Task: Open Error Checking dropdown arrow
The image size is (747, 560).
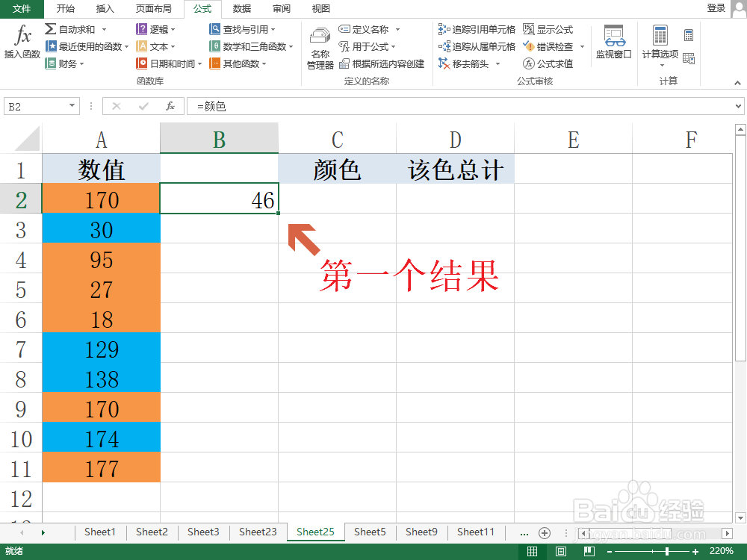Action: coord(582,46)
